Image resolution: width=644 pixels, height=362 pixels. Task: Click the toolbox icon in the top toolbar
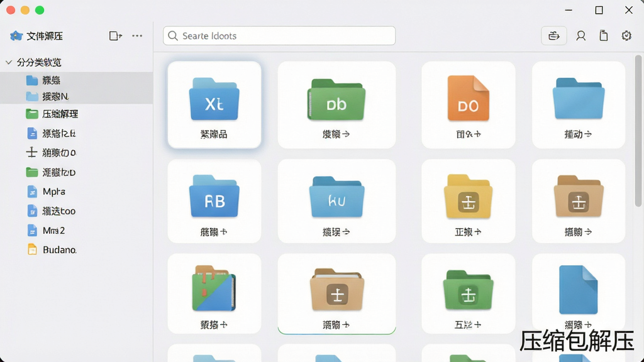(553, 36)
